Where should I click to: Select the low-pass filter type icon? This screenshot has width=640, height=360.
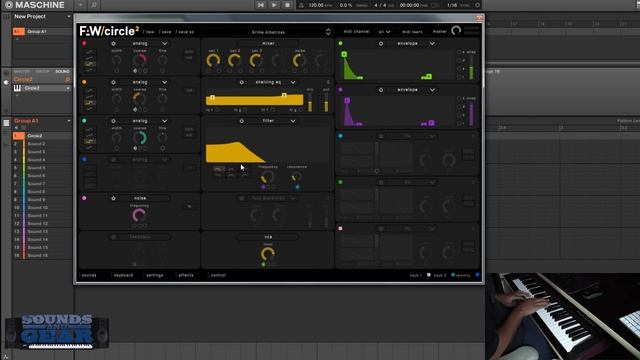(x=218, y=169)
